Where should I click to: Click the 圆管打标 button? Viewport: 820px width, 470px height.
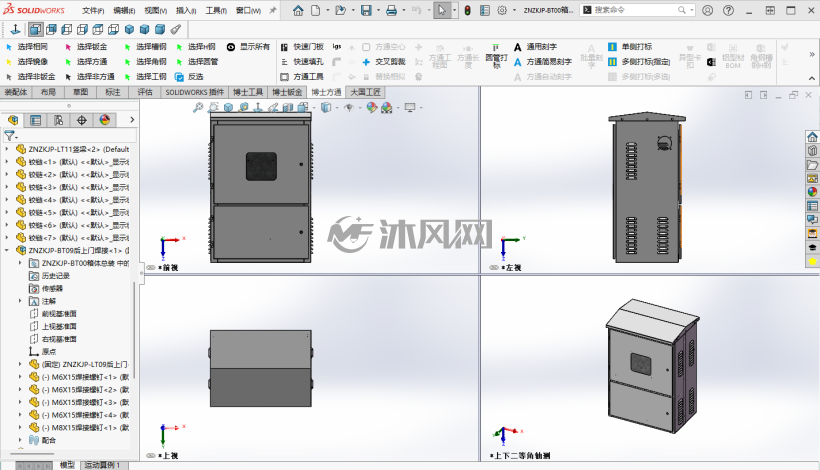click(x=496, y=56)
